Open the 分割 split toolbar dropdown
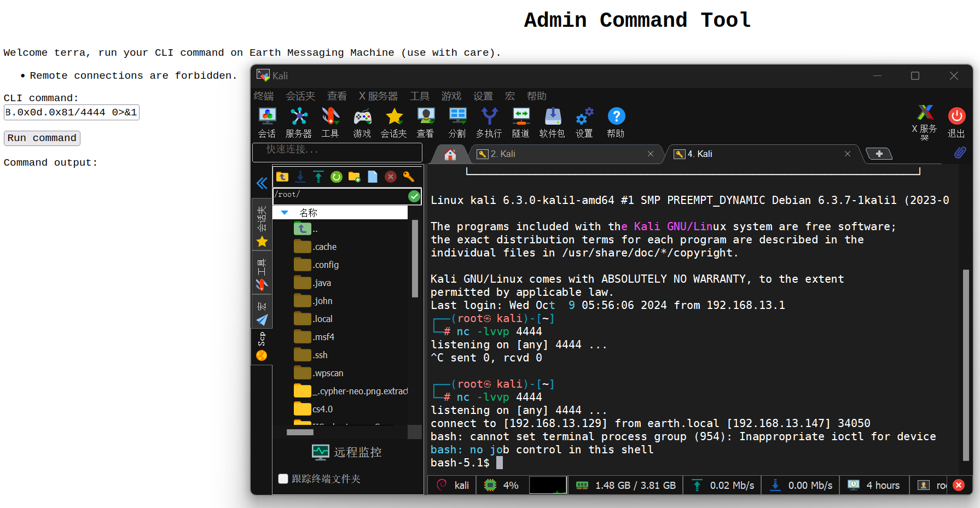The width and height of the screenshot is (980, 508). click(457, 122)
